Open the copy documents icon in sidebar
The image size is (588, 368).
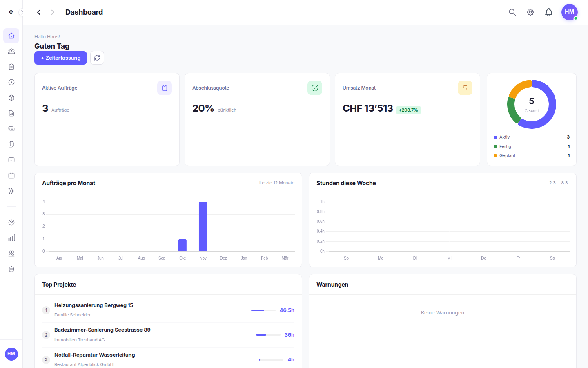tap(11, 144)
